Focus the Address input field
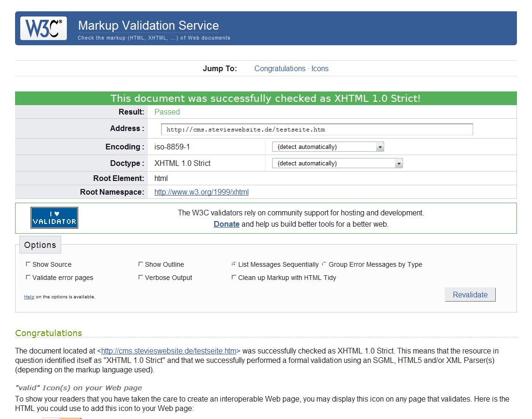Viewport: 532px width, 419px height. coord(317,129)
